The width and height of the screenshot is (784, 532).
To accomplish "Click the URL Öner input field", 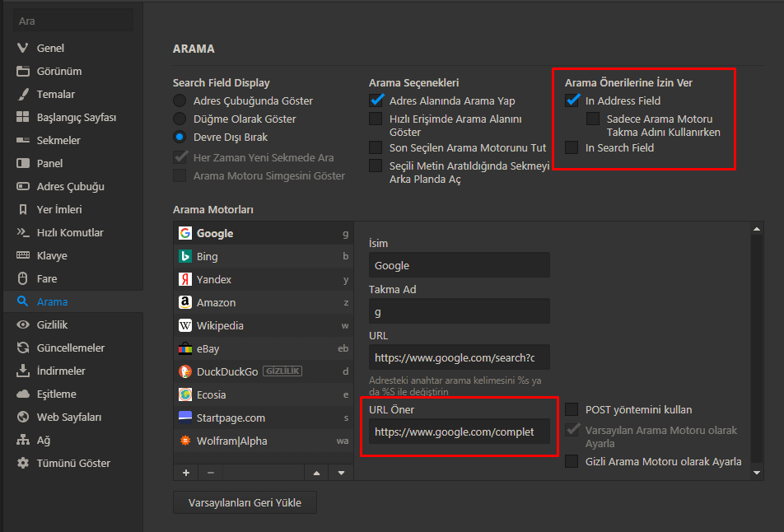I will point(459,432).
